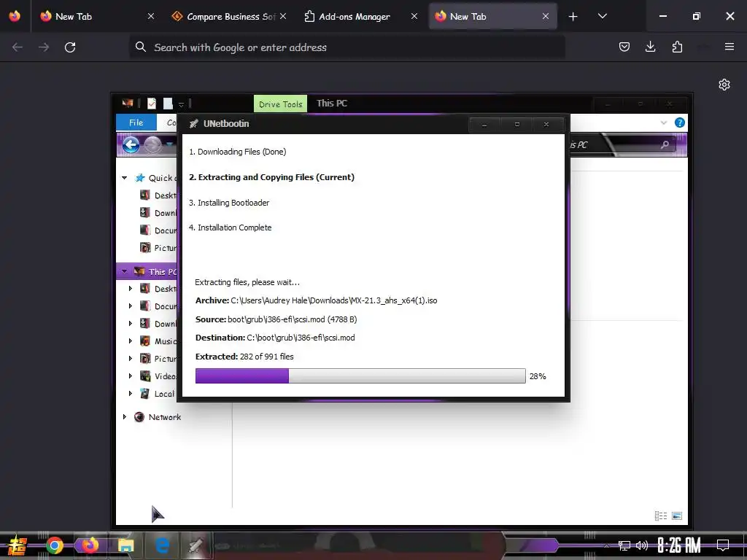
Task: Open New Tab personalize settings gear
Action: [x=724, y=85]
